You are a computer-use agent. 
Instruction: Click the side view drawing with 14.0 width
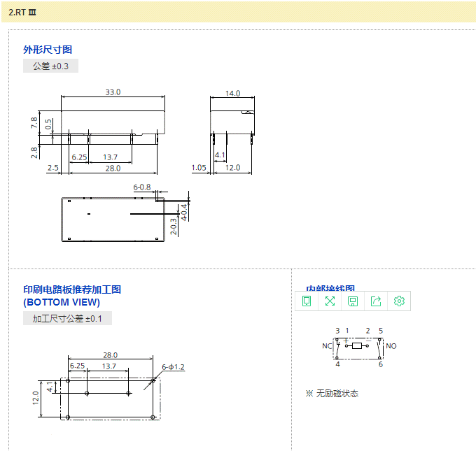pyautogui.click(x=232, y=122)
